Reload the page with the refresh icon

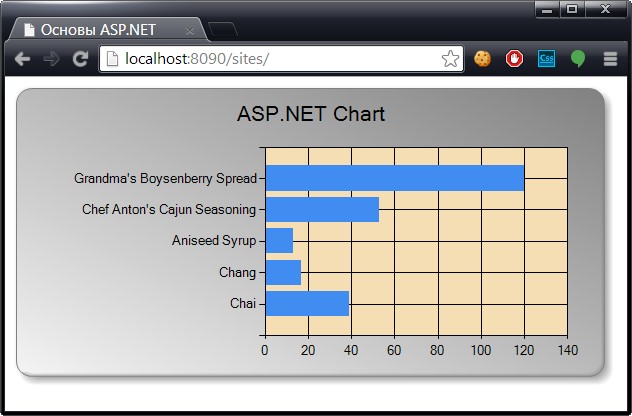pos(80,59)
